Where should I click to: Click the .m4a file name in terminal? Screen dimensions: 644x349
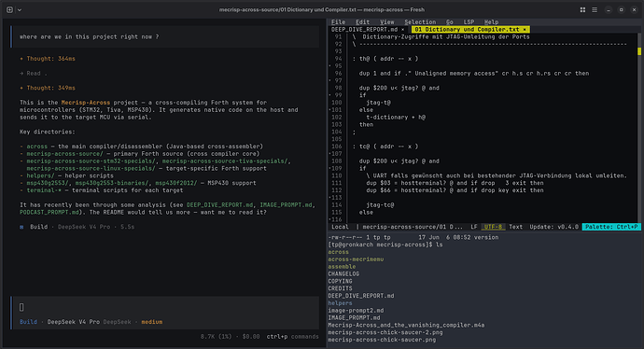pyautogui.click(x=406, y=325)
